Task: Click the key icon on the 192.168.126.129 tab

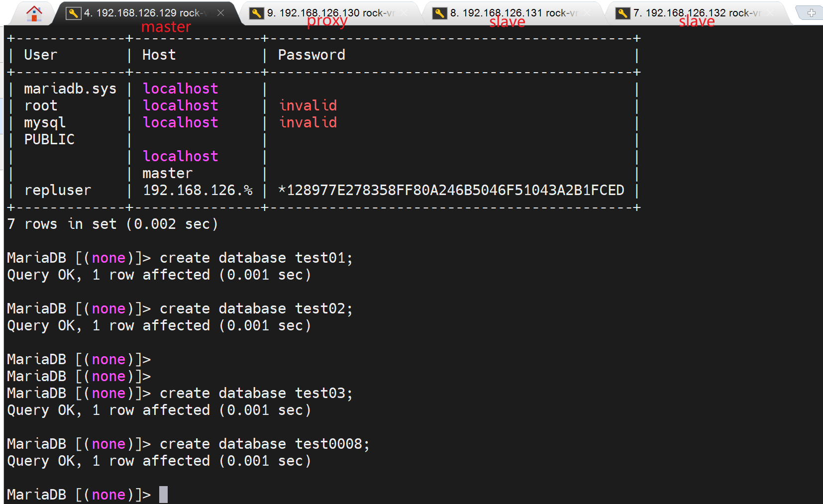Action: click(x=73, y=13)
